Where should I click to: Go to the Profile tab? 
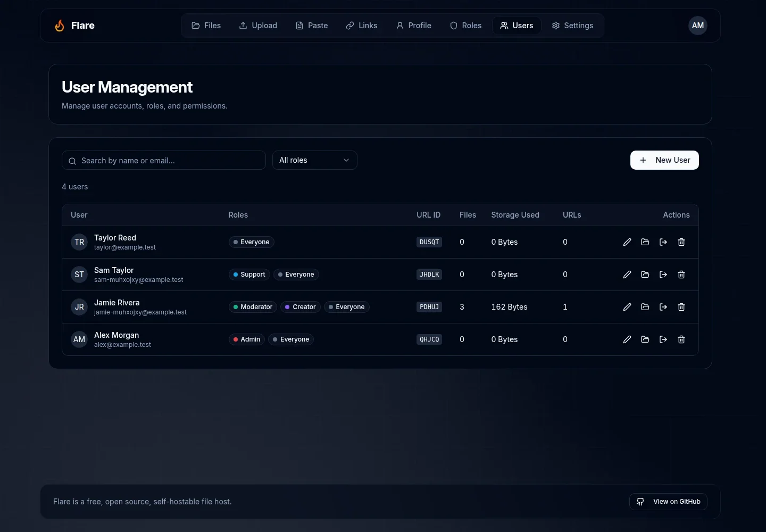pos(414,26)
